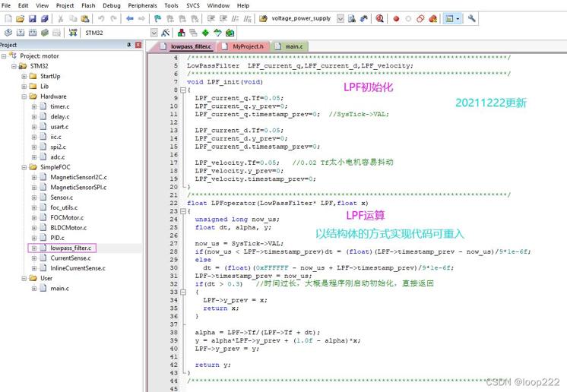Select main.c under the User folder
Image resolution: width=567 pixels, height=392 pixels.
60,289
